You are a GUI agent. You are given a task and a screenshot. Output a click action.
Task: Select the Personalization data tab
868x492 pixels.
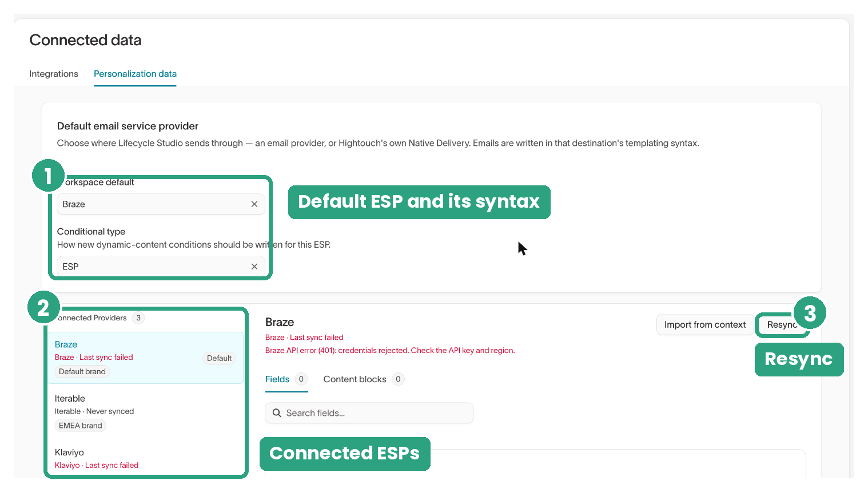coord(135,74)
